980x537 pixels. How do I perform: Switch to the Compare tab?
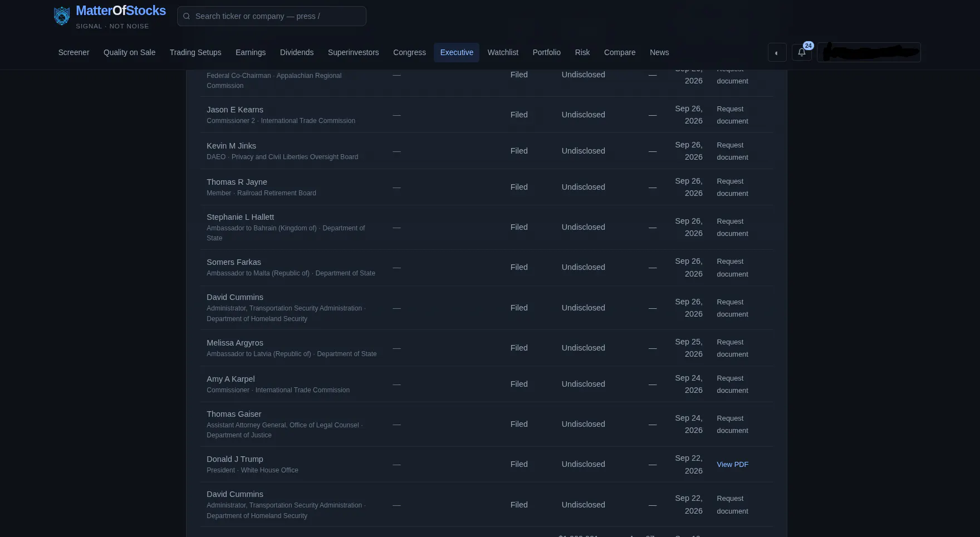click(x=619, y=52)
